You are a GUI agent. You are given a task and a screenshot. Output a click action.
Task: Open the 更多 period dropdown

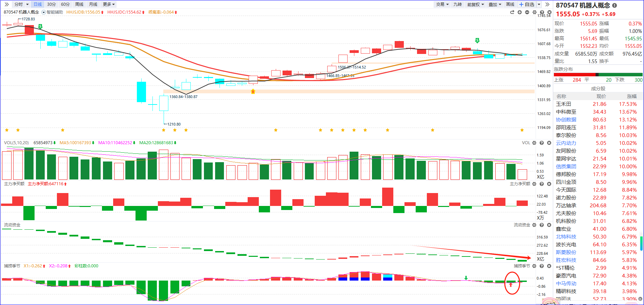(109, 4)
